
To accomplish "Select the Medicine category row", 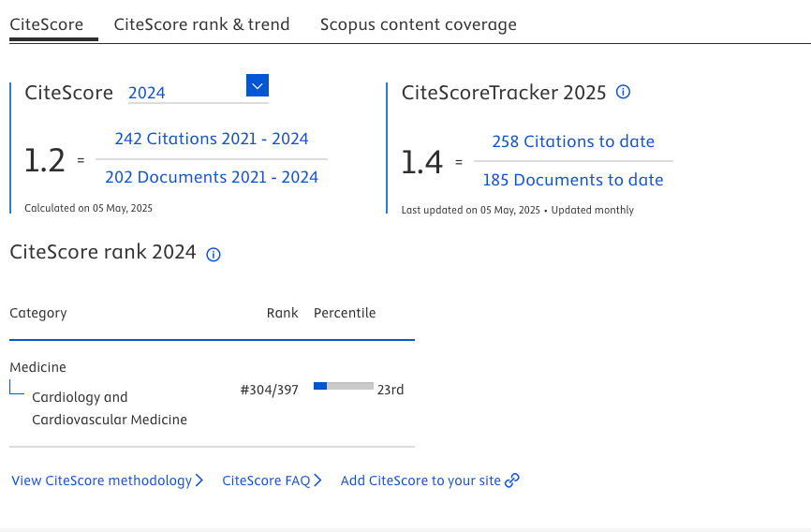I will tap(38, 367).
